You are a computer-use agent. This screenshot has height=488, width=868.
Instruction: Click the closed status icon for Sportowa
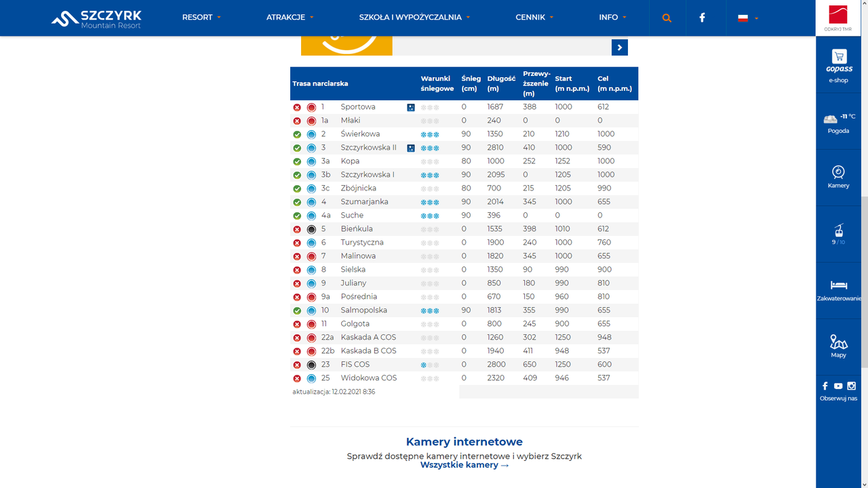pyautogui.click(x=297, y=107)
